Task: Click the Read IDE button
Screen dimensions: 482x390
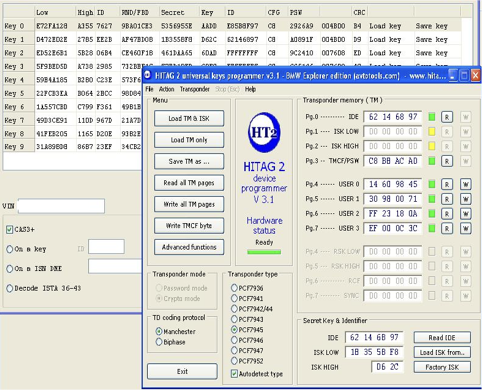Action: [x=442, y=337]
